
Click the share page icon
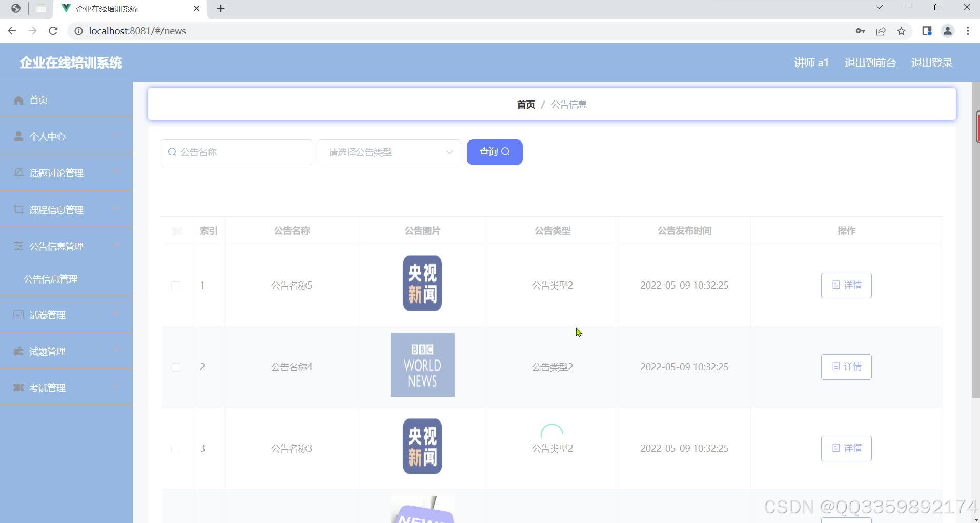881,31
